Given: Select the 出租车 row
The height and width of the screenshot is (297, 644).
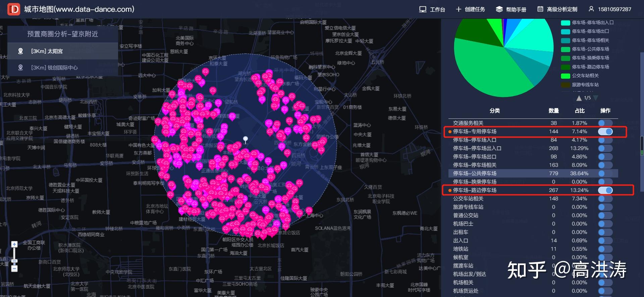Looking at the screenshot, I should tap(533, 232).
